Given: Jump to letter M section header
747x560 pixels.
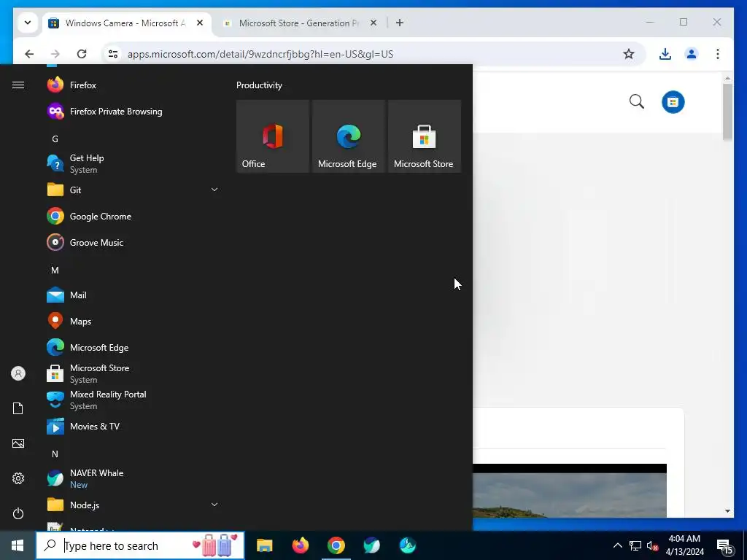Looking at the screenshot, I should pyautogui.click(x=55, y=271).
